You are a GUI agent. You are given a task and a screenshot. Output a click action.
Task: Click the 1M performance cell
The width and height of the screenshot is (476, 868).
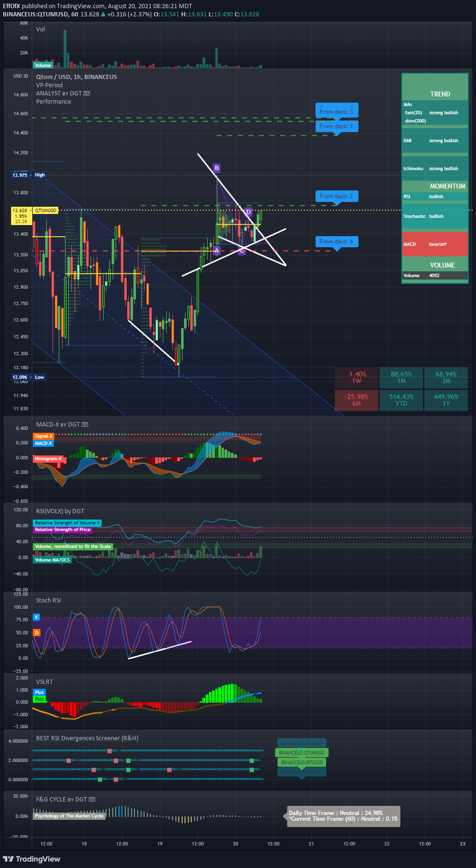(401, 377)
